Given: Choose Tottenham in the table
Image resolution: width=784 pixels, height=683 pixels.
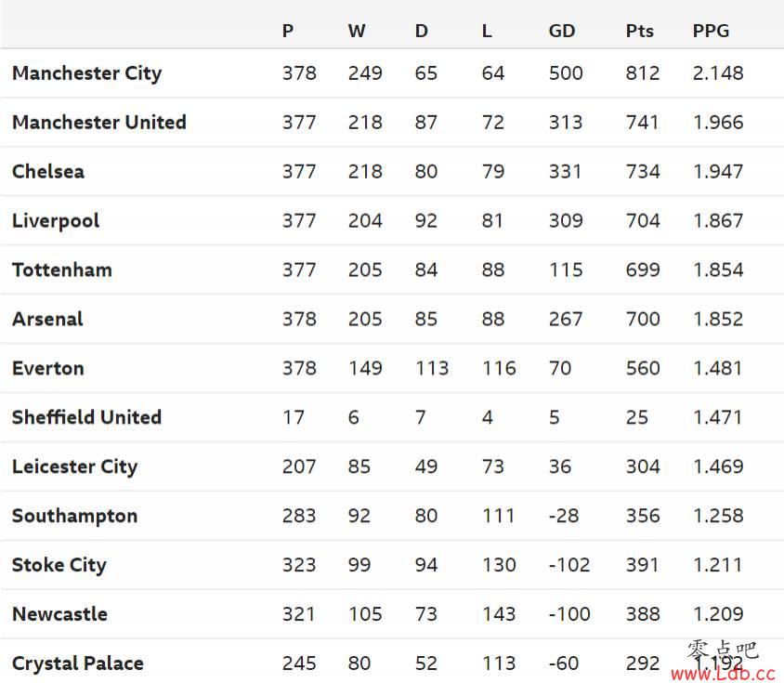Looking at the screenshot, I should (62, 269).
